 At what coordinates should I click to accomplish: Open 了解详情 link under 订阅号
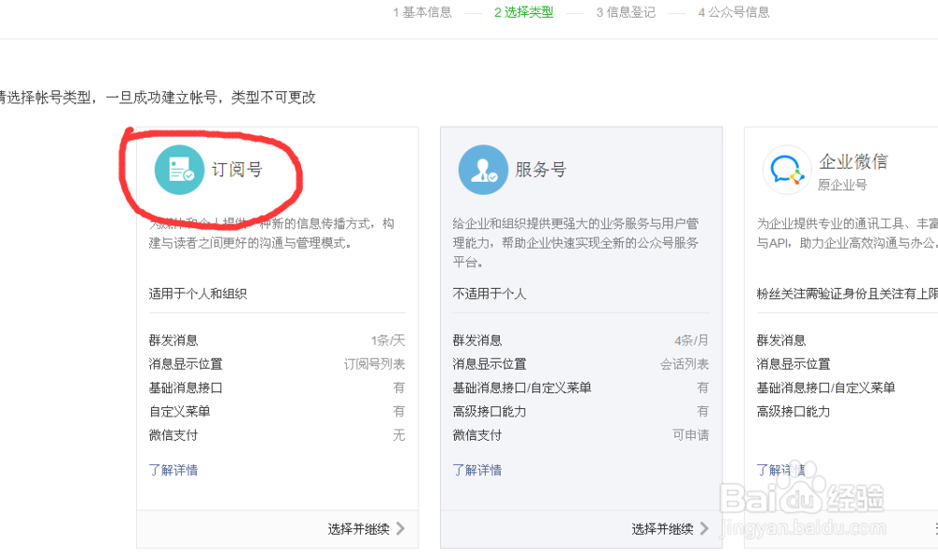tap(173, 469)
